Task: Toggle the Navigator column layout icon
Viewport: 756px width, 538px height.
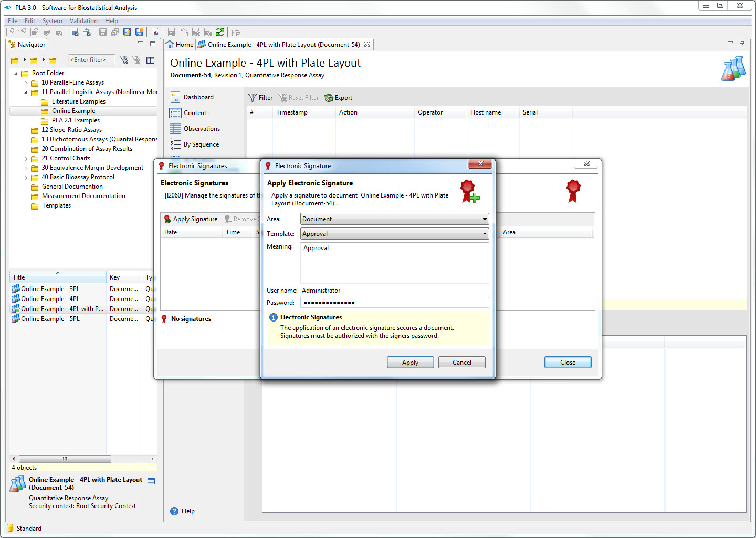Action: click(151, 60)
